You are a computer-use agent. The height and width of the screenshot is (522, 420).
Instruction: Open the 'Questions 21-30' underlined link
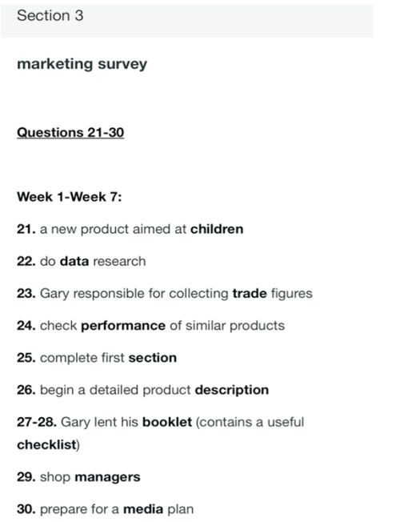[x=70, y=132]
